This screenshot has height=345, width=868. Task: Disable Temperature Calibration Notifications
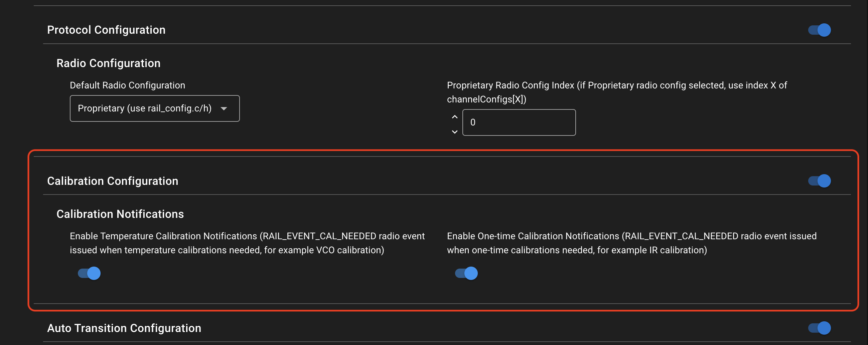[89, 273]
